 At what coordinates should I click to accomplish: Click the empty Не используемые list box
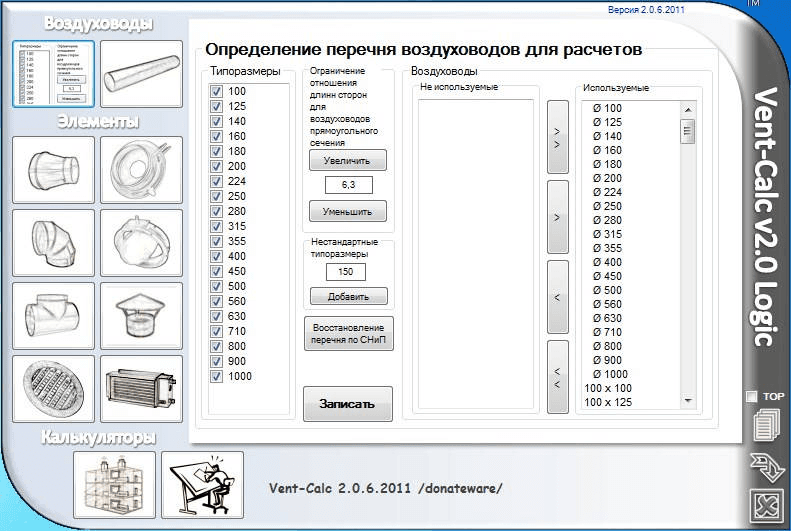[x=476, y=254]
